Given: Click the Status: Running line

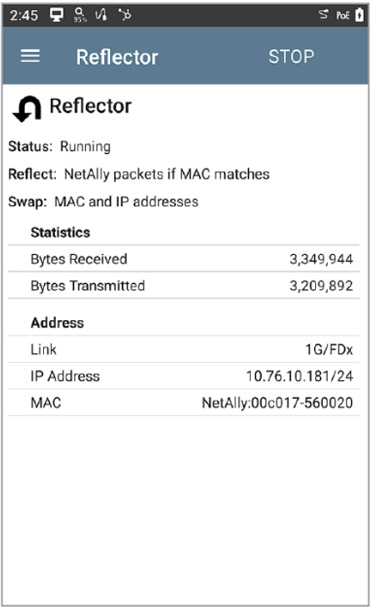Looking at the screenshot, I should tap(60, 147).
